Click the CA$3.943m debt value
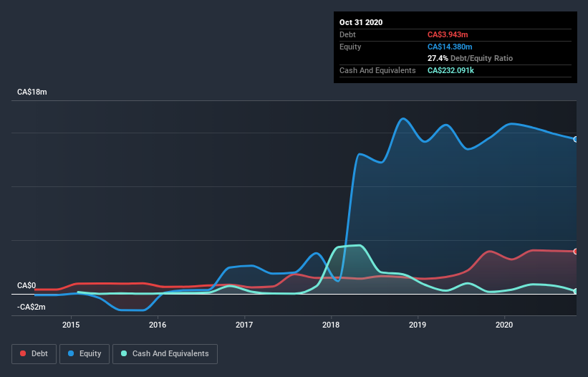588x377 pixels. point(448,34)
